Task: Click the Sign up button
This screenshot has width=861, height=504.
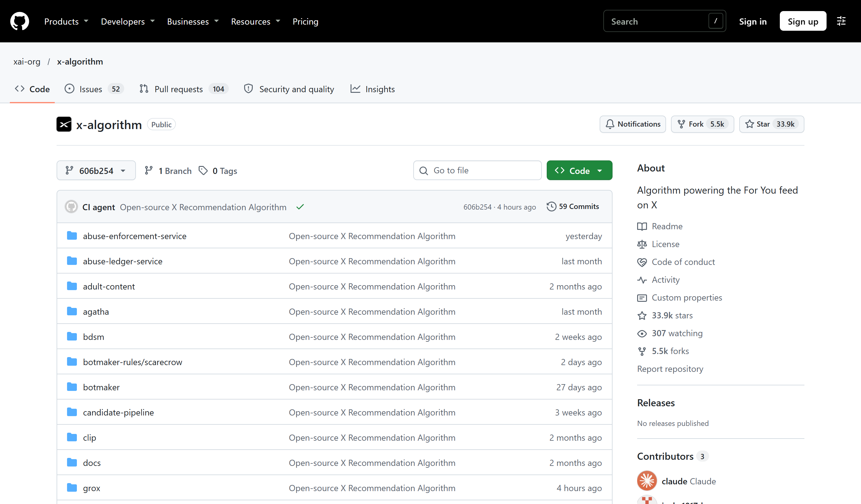Action: (x=803, y=21)
